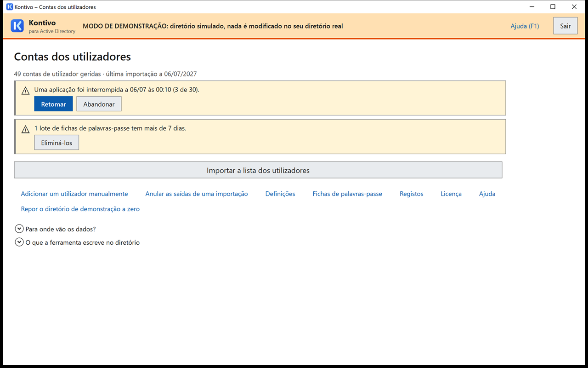Click the 'Contas dos utilizadores' heading

73,57
